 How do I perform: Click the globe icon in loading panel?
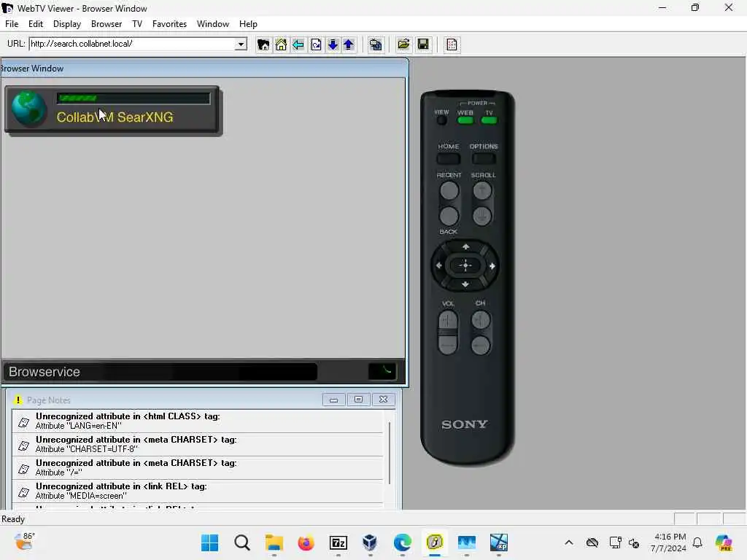pos(28,109)
